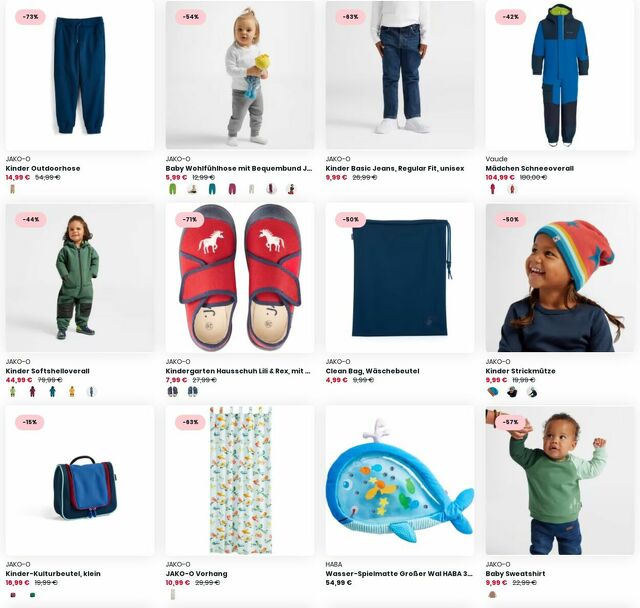Open the navy Clean Bag product image

pyautogui.click(x=400, y=278)
